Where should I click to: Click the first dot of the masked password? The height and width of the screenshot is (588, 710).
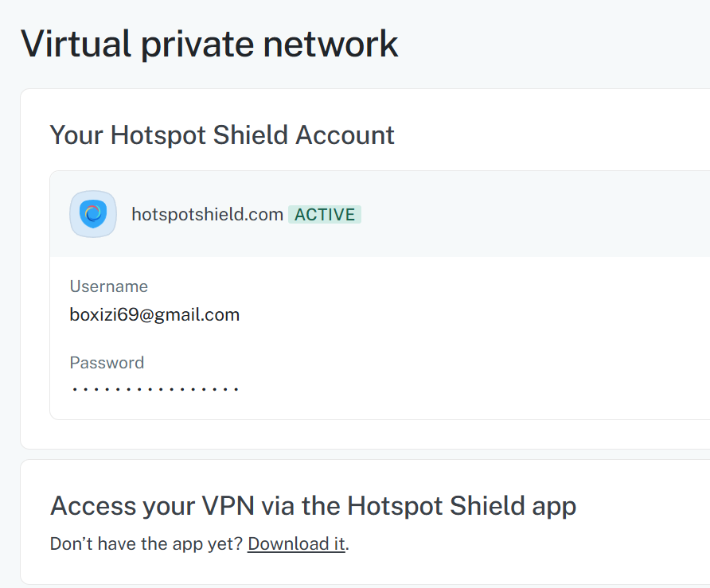[74, 389]
